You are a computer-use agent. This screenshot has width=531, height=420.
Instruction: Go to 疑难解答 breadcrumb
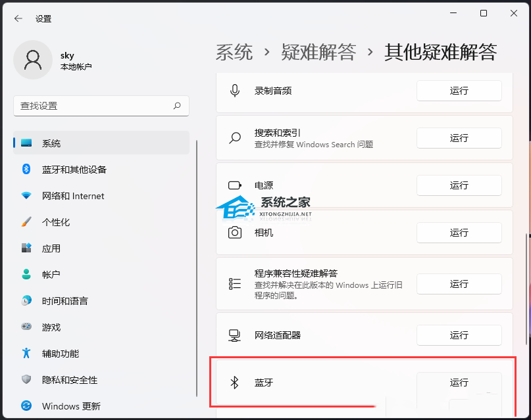click(x=318, y=53)
